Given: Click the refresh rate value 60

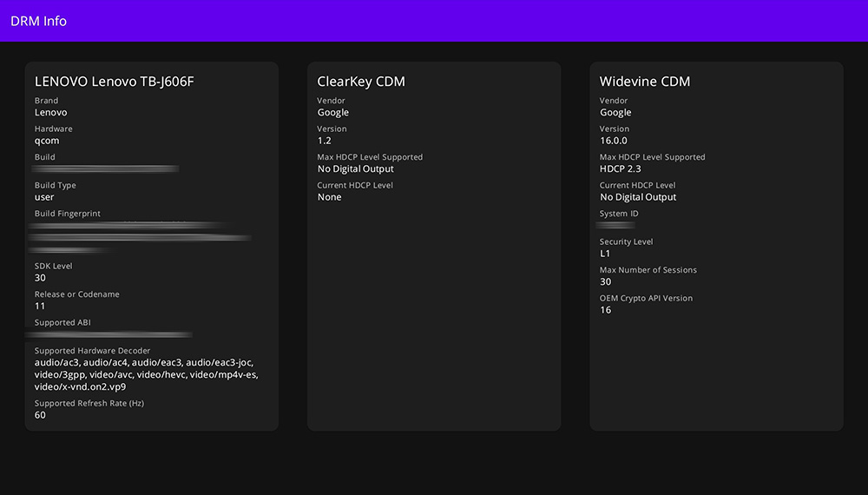Looking at the screenshot, I should click(x=40, y=415).
